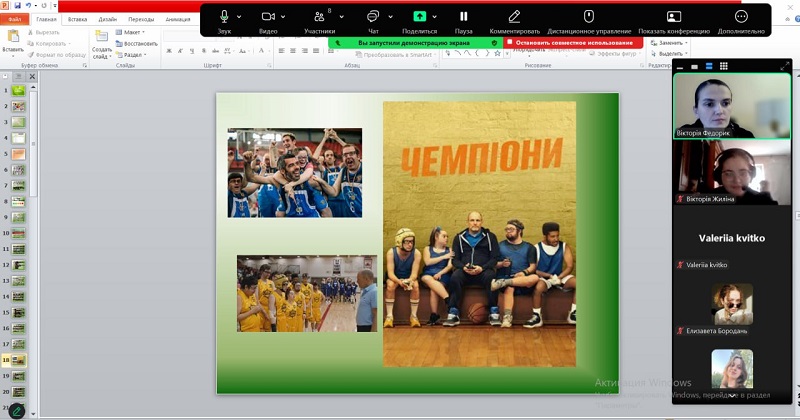
Task: Open Файл menu
Action: pyautogui.click(x=14, y=19)
